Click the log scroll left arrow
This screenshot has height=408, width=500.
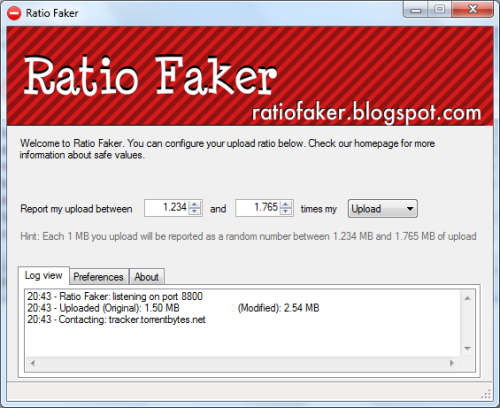click(x=33, y=363)
